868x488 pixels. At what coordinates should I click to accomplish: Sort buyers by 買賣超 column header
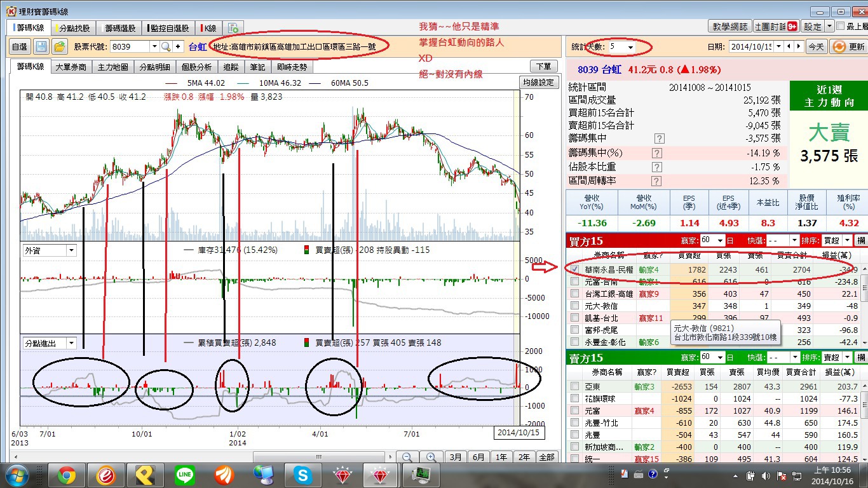[x=689, y=255]
